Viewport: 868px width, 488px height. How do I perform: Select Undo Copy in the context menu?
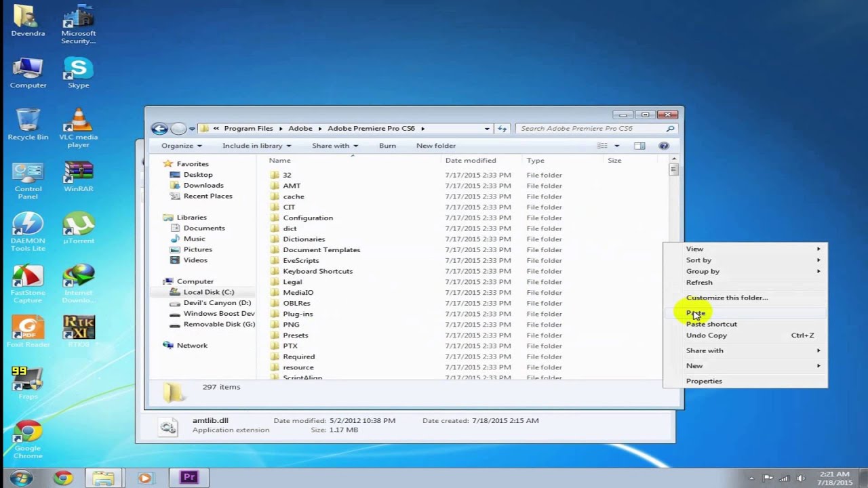tap(745, 335)
